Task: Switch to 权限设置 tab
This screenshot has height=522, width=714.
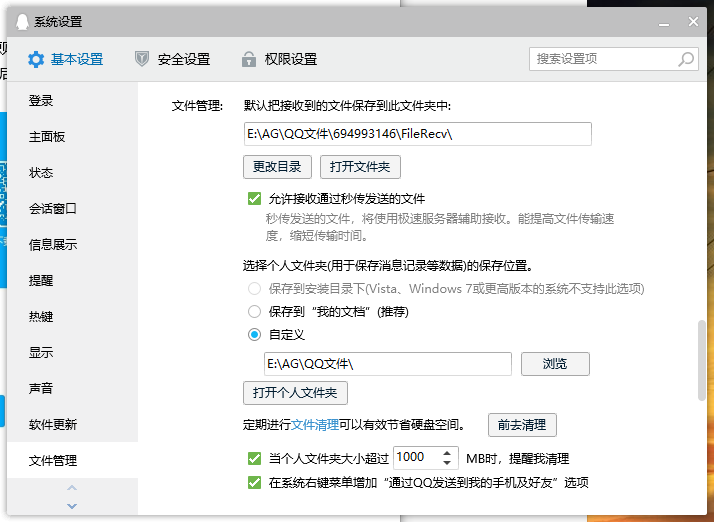Action: point(280,59)
